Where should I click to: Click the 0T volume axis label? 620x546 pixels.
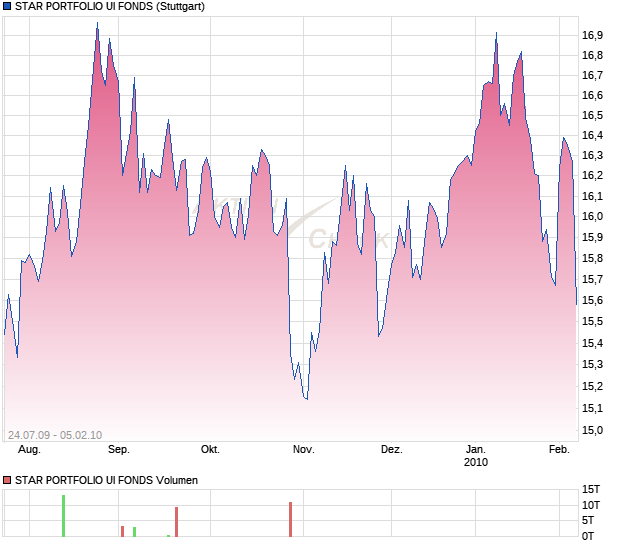(588, 536)
